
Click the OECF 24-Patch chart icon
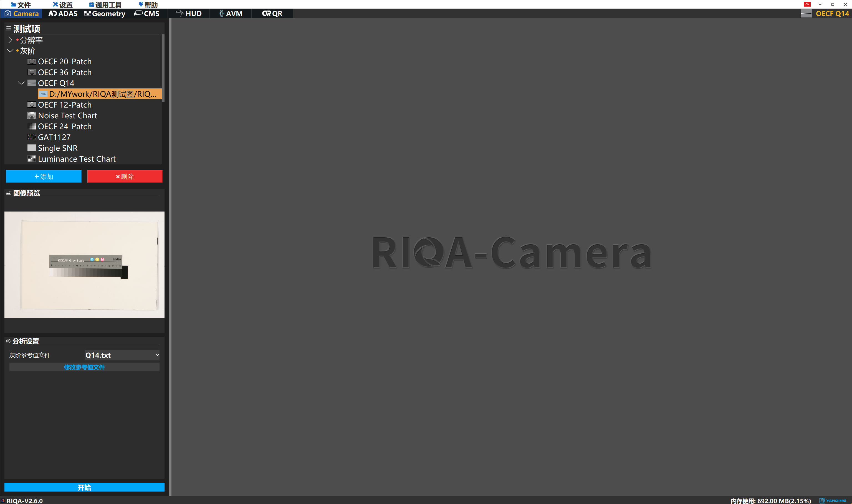pyautogui.click(x=32, y=126)
